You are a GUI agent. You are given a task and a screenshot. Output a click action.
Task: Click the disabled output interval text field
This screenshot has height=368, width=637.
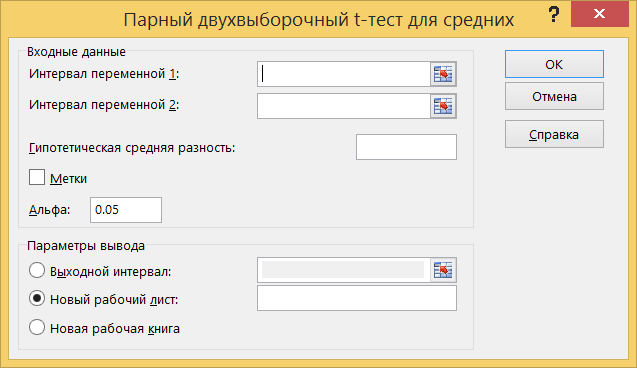pos(344,270)
